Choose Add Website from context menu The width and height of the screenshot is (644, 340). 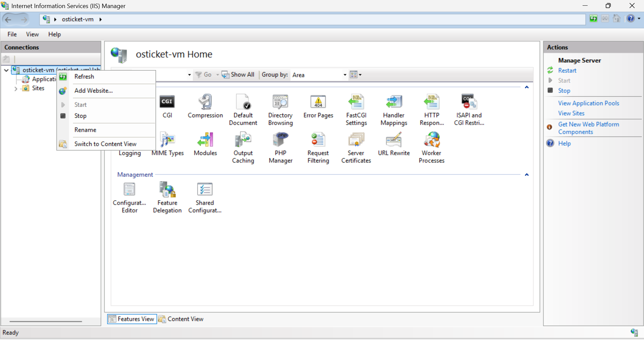106,91
